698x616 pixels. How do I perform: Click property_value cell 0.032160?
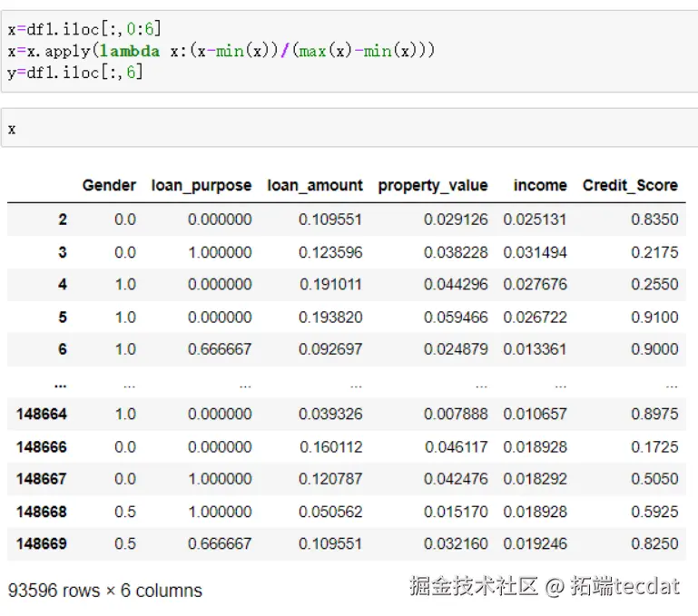(x=456, y=544)
